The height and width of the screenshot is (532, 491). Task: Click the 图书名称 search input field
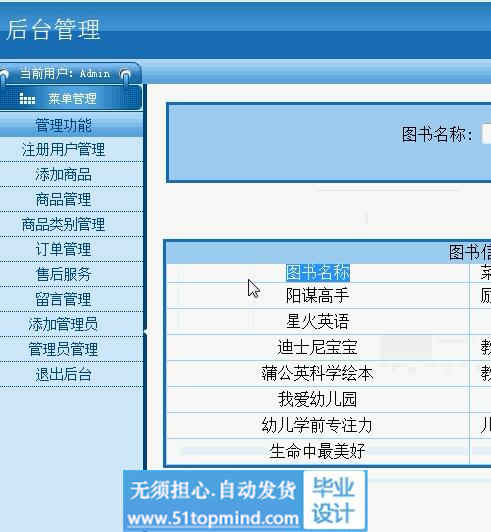click(486, 134)
